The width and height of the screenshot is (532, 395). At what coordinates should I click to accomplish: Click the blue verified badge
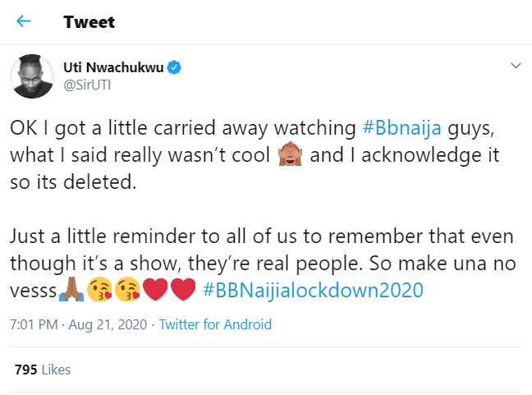[177, 67]
